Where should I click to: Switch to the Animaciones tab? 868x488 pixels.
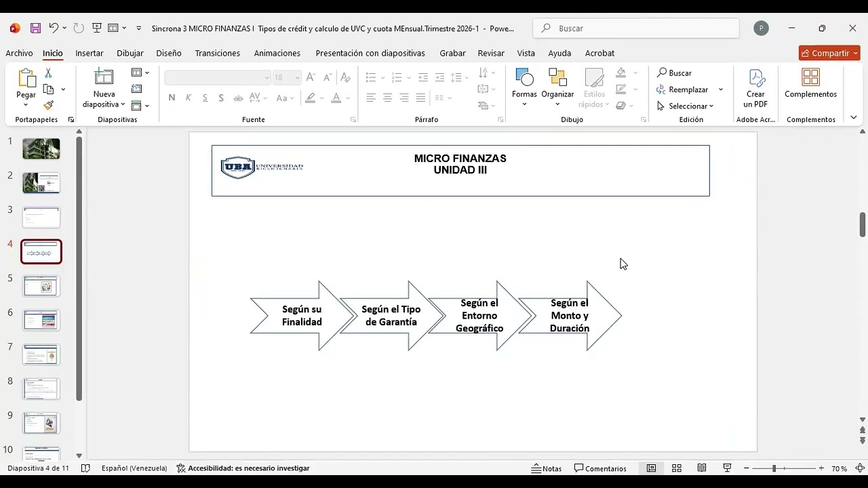pyautogui.click(x=277, y=53)
